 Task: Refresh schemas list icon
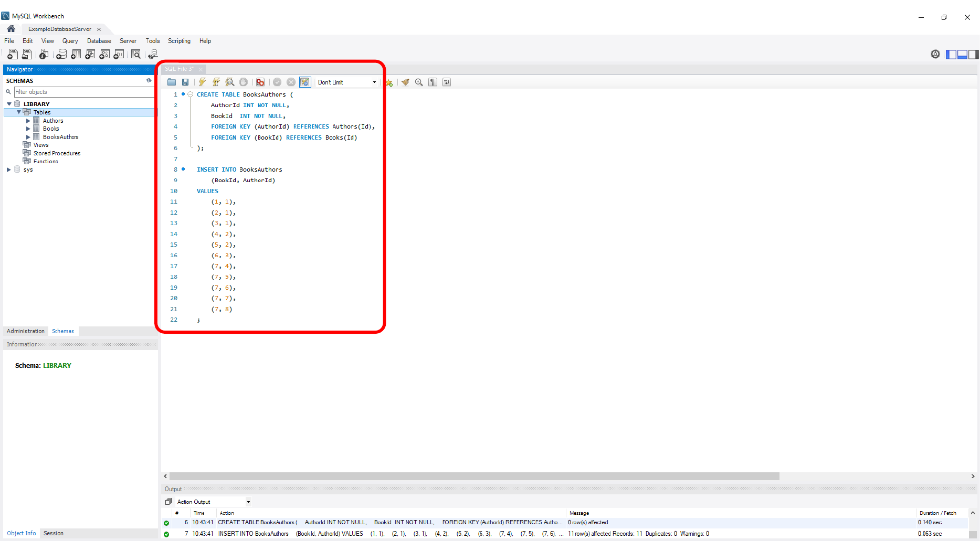149,80
